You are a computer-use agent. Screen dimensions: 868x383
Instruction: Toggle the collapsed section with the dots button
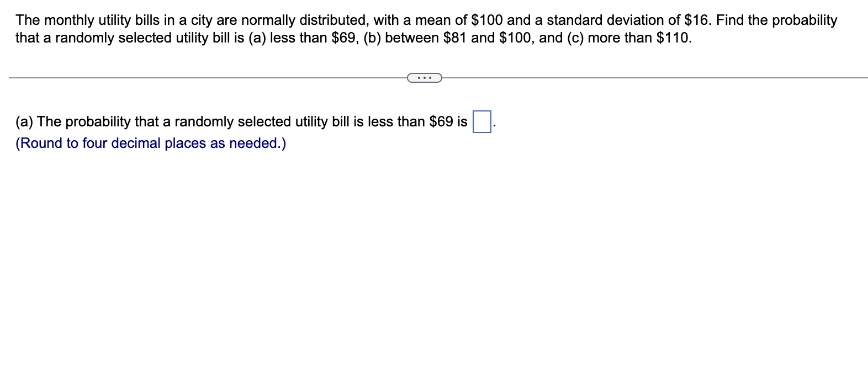click(424, 78)
